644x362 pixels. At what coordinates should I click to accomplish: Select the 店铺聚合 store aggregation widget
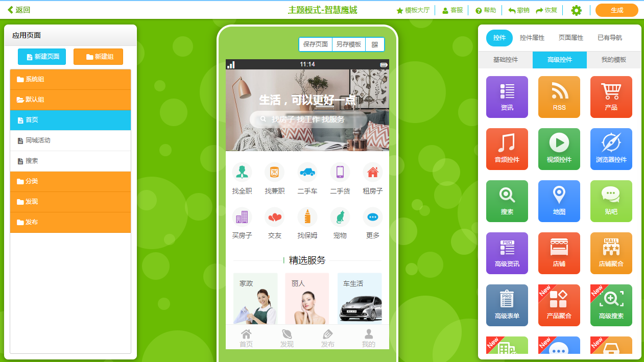[x=611, y=253]
